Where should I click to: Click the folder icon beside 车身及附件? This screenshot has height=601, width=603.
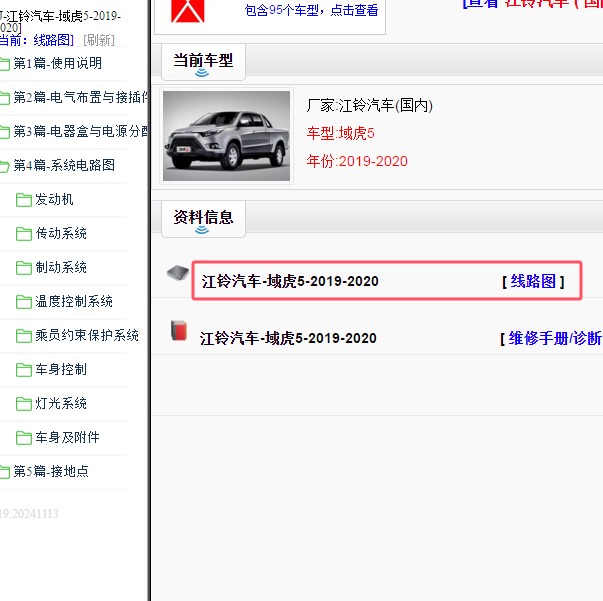coord(24,438)
